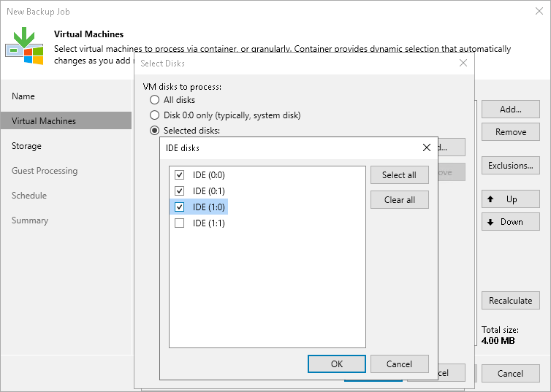Viewport: 551px width, 392px height.
Task: Toggle the IDE (1:0) checkbox
Action: [179, 207]
